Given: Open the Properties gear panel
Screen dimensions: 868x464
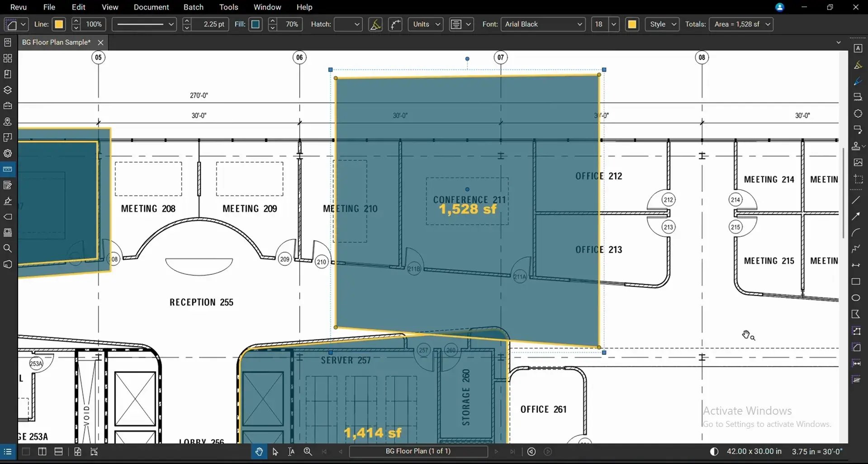Looking at the screenshot, I should [x=8, y=153].
